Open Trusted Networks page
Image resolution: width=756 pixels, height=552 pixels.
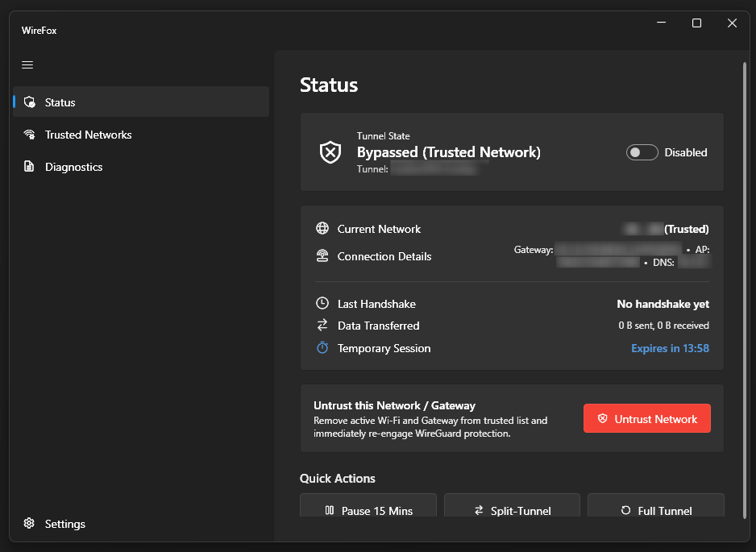[x=141, y=135]
